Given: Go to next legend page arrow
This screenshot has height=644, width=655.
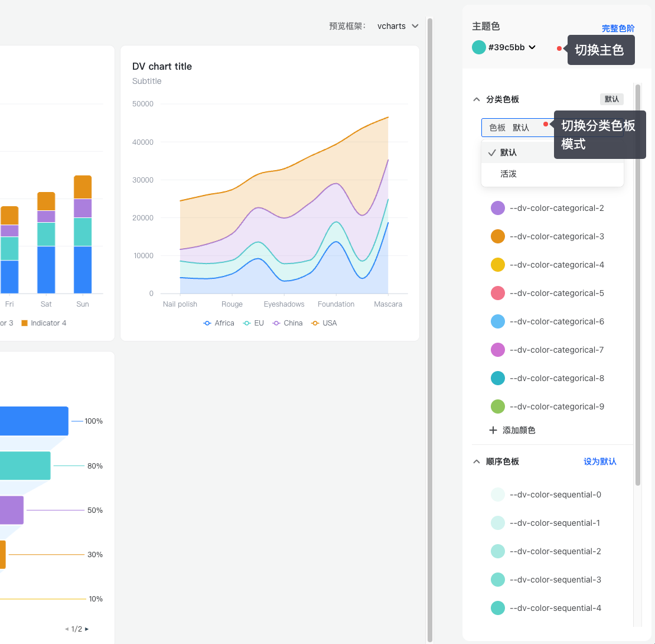Looking at the screenshot, I should (87, 629).
